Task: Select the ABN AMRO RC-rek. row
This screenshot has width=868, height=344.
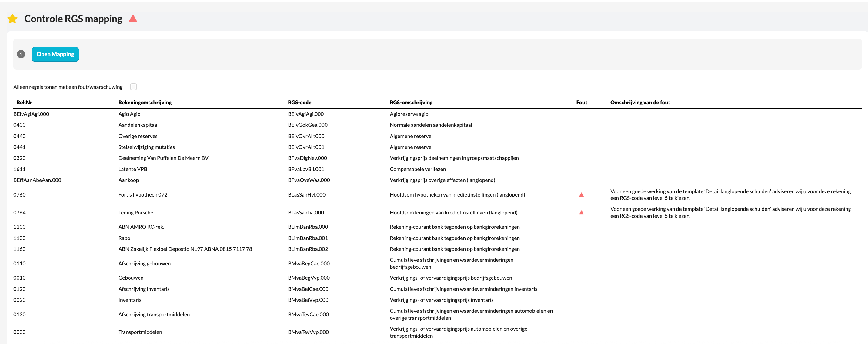Action: pyautogui.click(x=141, y=227)
